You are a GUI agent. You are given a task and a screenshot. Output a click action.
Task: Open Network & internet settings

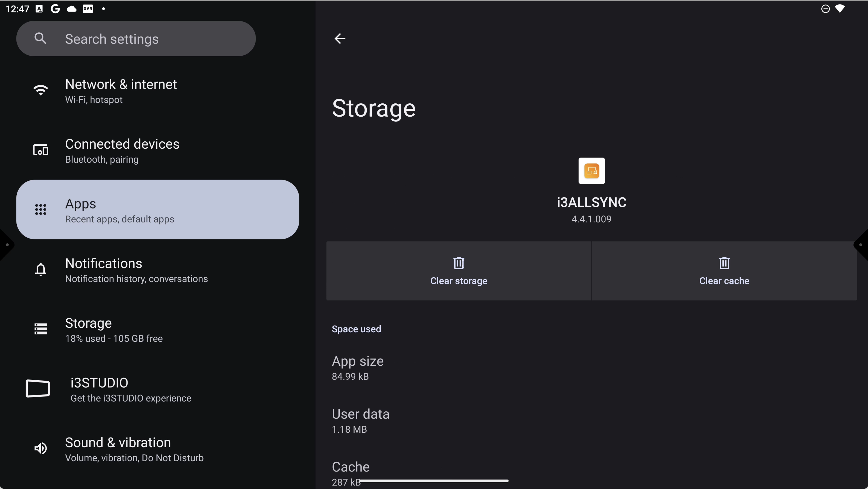(x=121, y=91)
